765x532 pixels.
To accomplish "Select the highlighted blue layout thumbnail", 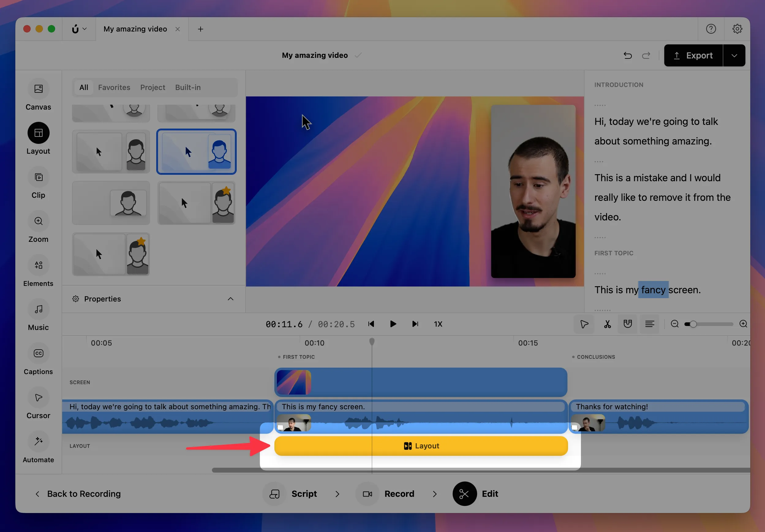I will point(196,152).
